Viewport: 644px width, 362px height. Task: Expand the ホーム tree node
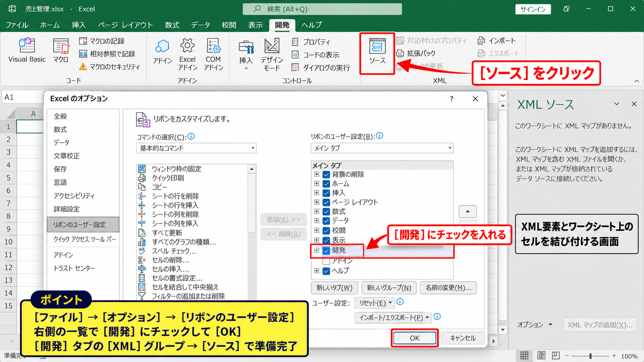pos(317,184)
